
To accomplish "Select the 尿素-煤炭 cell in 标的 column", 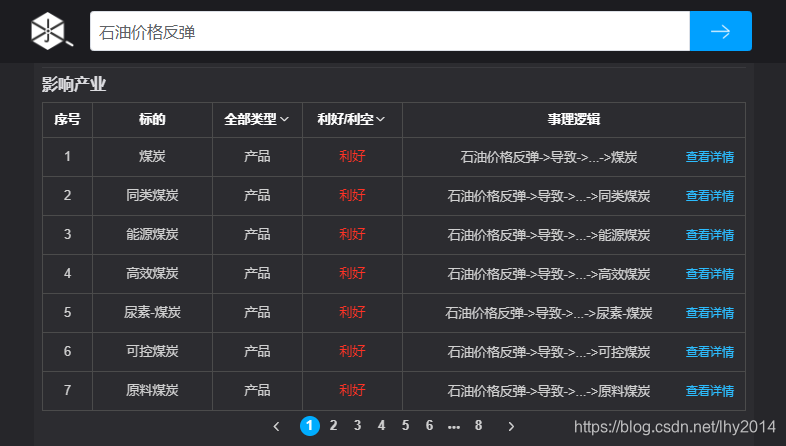I will click(152, 313).
